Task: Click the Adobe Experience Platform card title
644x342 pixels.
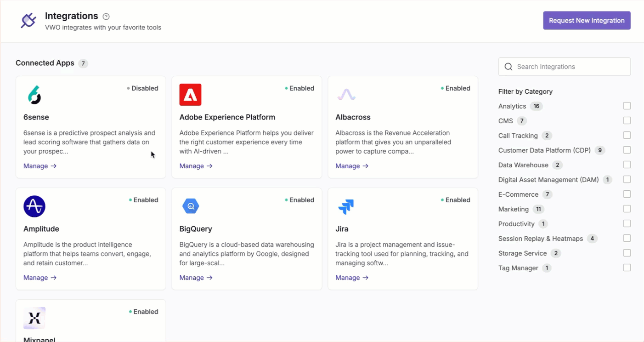Action: coord(227,117)
